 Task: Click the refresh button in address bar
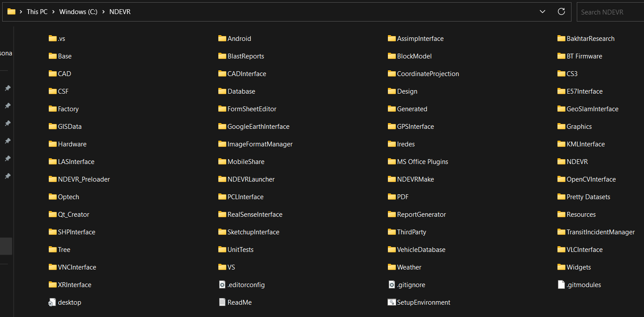(561, 12)
